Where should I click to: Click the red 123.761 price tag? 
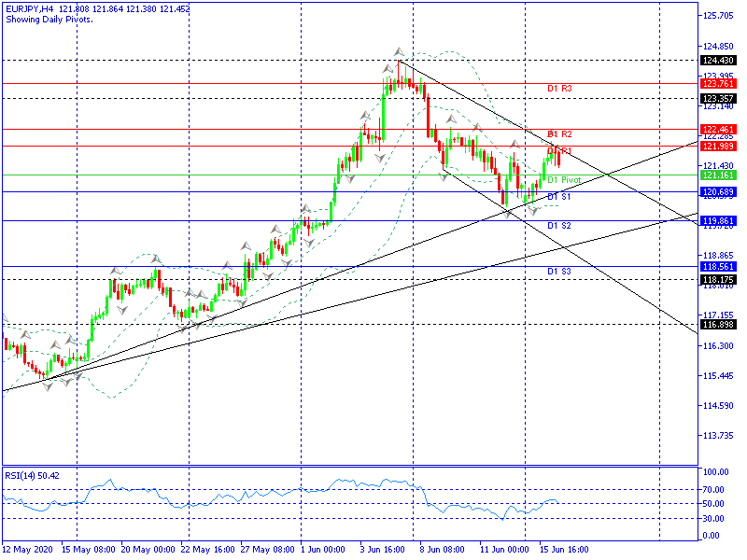[x=716, y=84]
